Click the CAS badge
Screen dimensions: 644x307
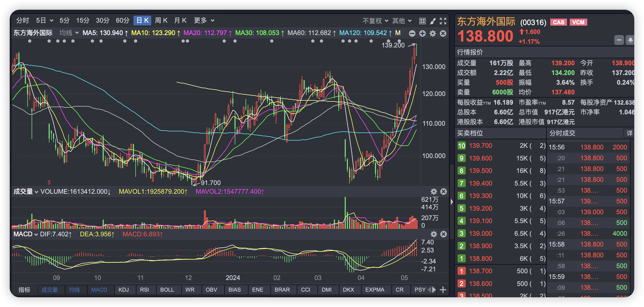pyautogui.click(x=558, y=22)
